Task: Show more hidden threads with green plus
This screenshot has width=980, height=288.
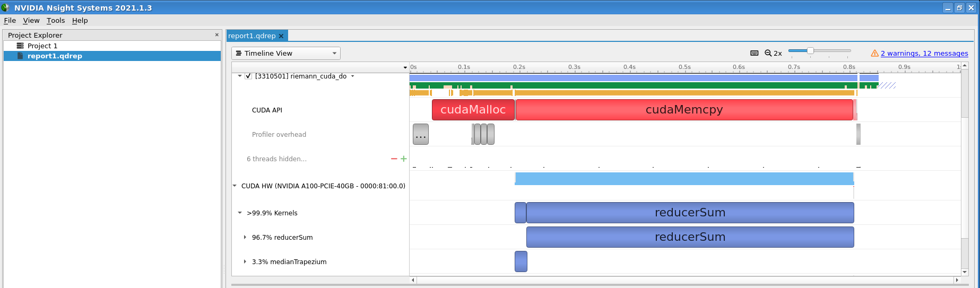Action: [x=404, y=159]
